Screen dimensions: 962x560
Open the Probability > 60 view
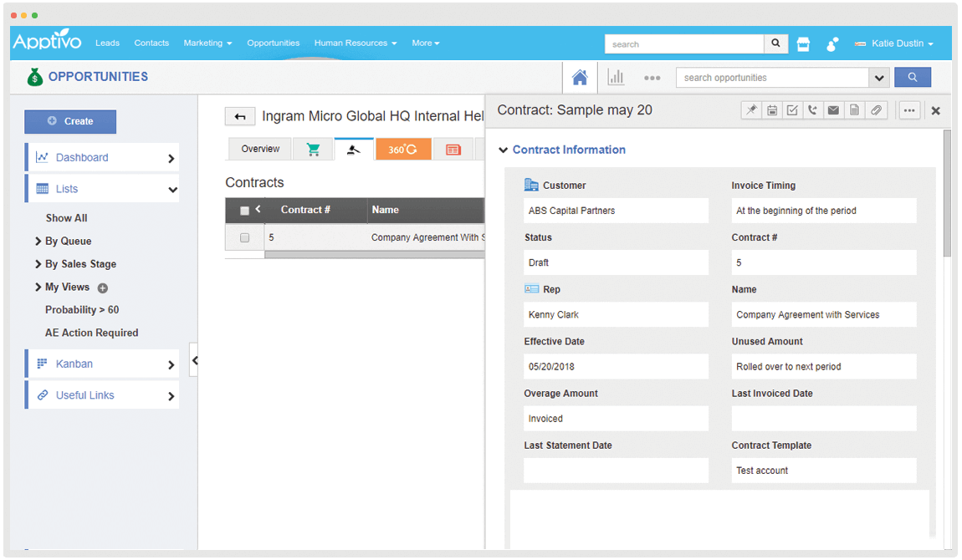click(82, 310)
